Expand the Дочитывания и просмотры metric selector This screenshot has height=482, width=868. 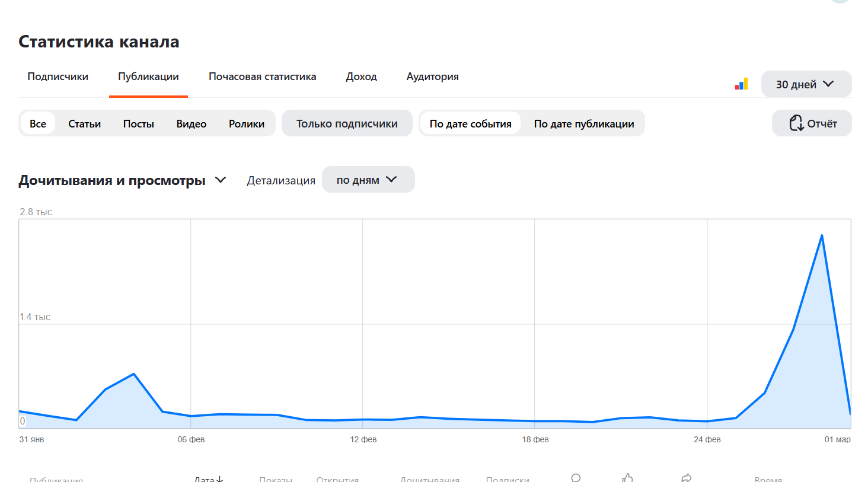click(221, 180)
